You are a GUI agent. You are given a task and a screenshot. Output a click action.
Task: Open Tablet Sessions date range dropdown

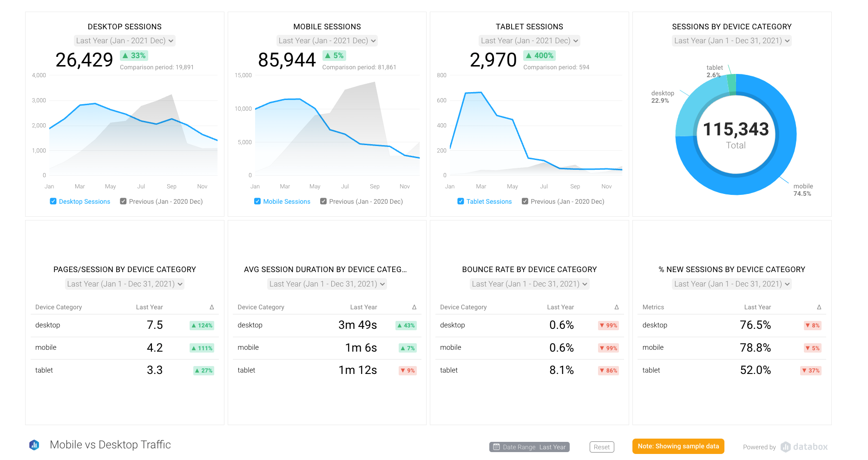pyautogui.click(x=529, y=41)
